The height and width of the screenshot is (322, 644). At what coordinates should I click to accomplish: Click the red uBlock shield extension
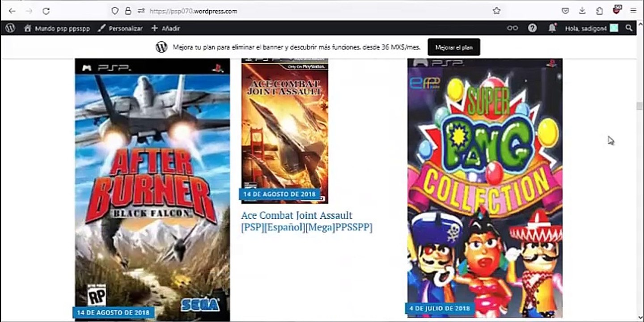618,10
